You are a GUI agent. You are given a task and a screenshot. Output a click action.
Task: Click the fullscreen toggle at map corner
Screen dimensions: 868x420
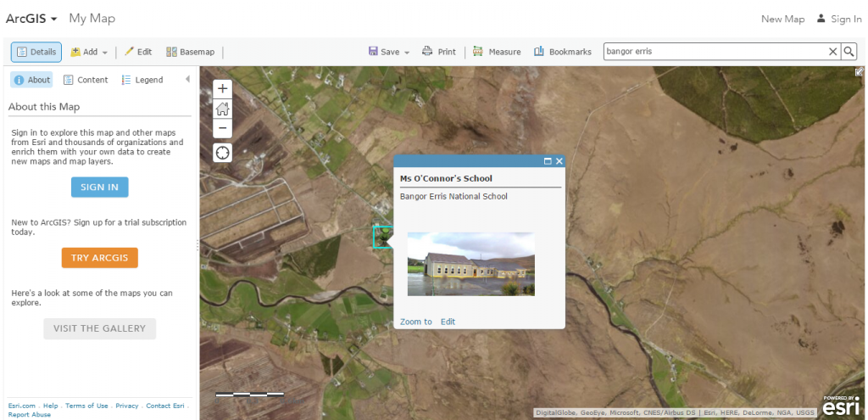point(860,71)
